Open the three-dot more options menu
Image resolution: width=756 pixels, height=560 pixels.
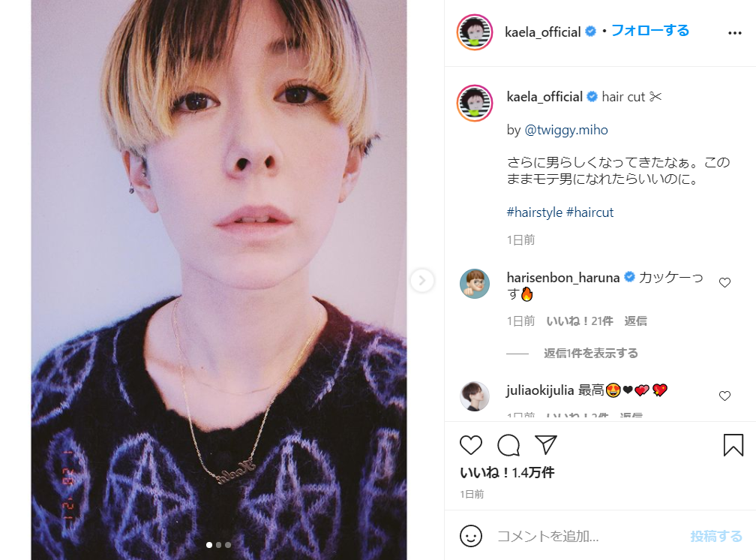pos(734,34)
